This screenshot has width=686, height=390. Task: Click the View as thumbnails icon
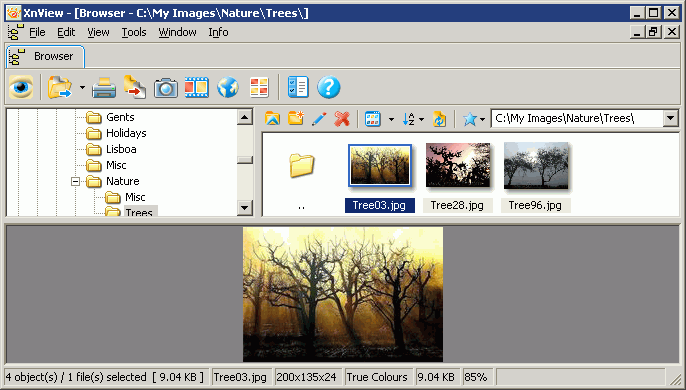pyautogui.click(x=372, y=119)
